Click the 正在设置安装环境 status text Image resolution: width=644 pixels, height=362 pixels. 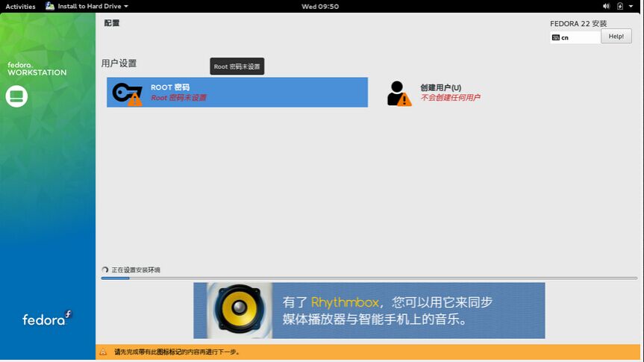click(x=136, y=270)
